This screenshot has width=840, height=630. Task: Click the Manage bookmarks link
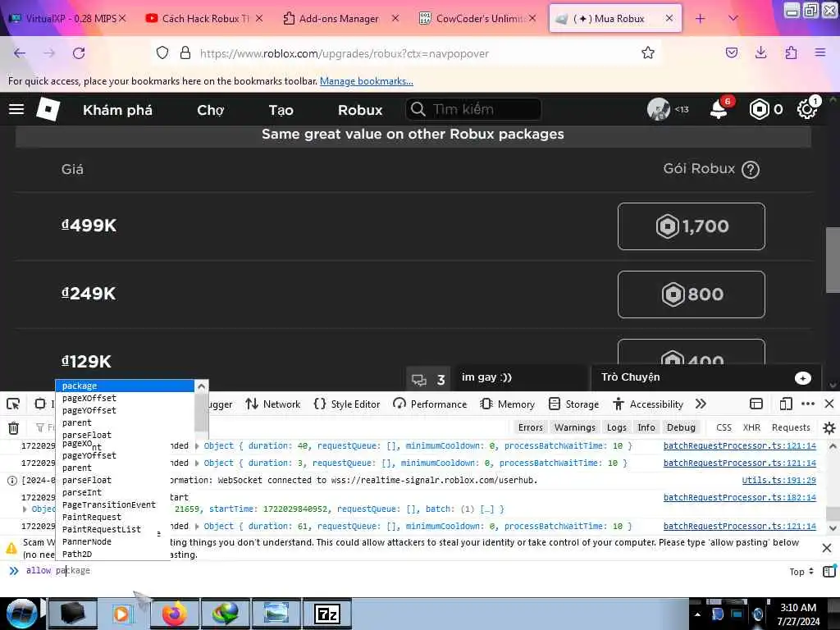(367, 81)
